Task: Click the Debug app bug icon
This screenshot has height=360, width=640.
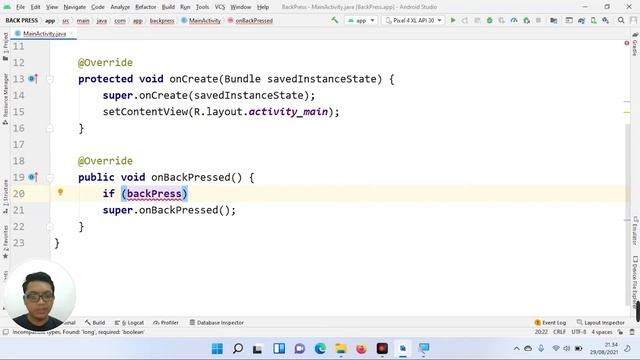Action: pos(489,20)
